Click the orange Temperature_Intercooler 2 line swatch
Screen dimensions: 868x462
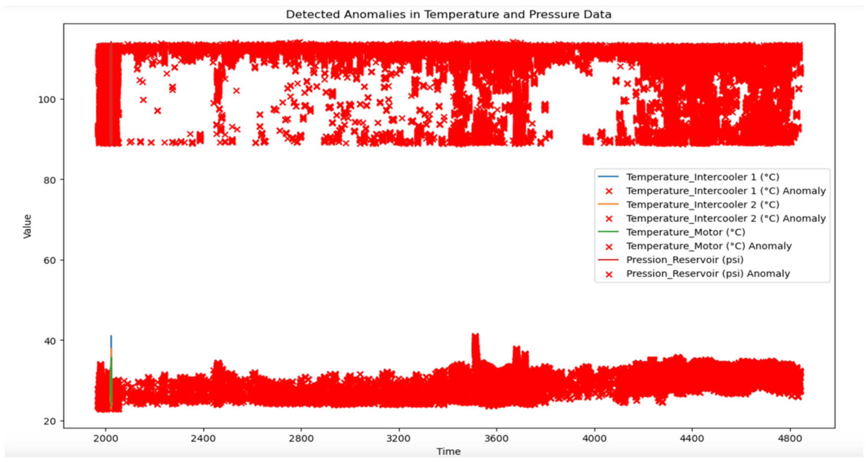click(x=608, y=204)
